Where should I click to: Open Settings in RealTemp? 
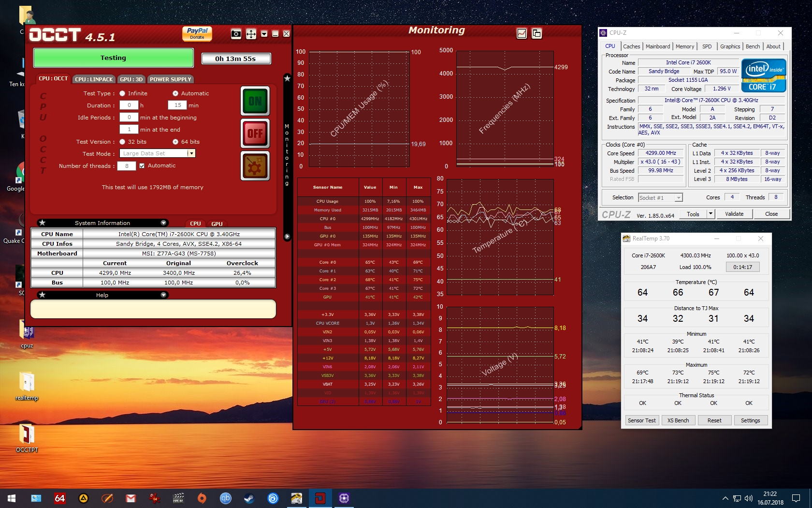pyautogui.click(x=750, y=420)
